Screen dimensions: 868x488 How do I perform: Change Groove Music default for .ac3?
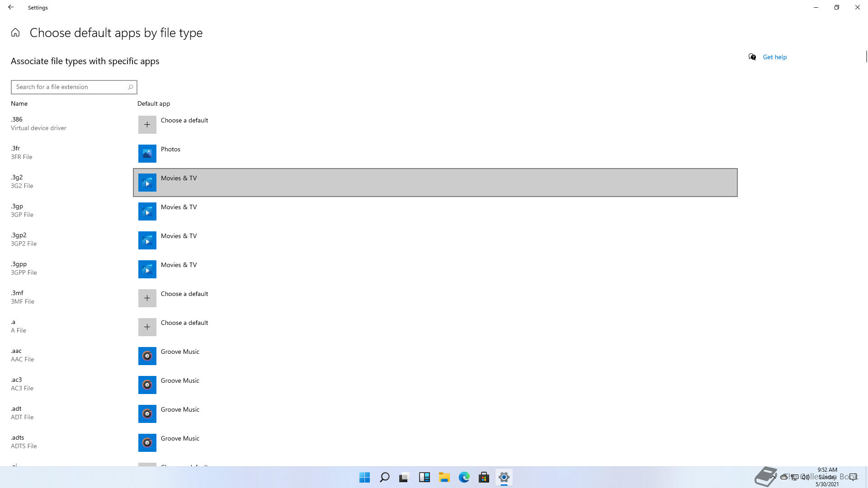(x=180, y=380)
